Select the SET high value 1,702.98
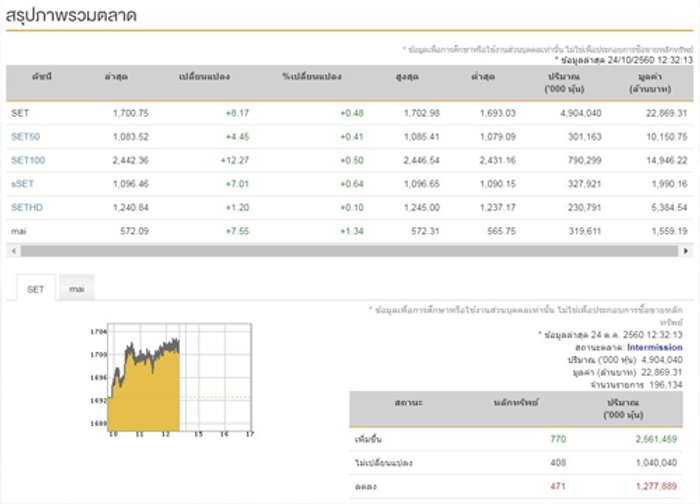The image size is (700, 504). 421,113
